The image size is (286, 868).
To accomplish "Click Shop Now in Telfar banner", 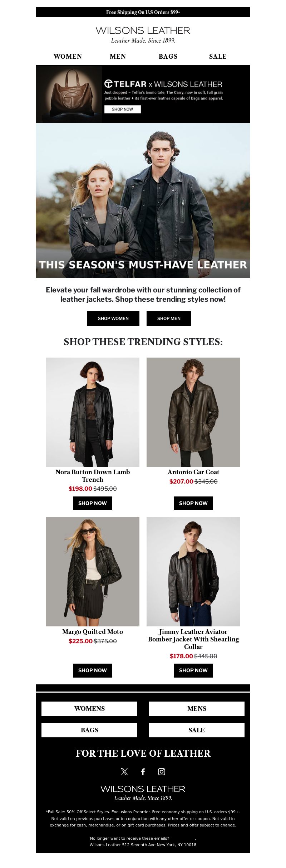I will [x=123, y=109].
